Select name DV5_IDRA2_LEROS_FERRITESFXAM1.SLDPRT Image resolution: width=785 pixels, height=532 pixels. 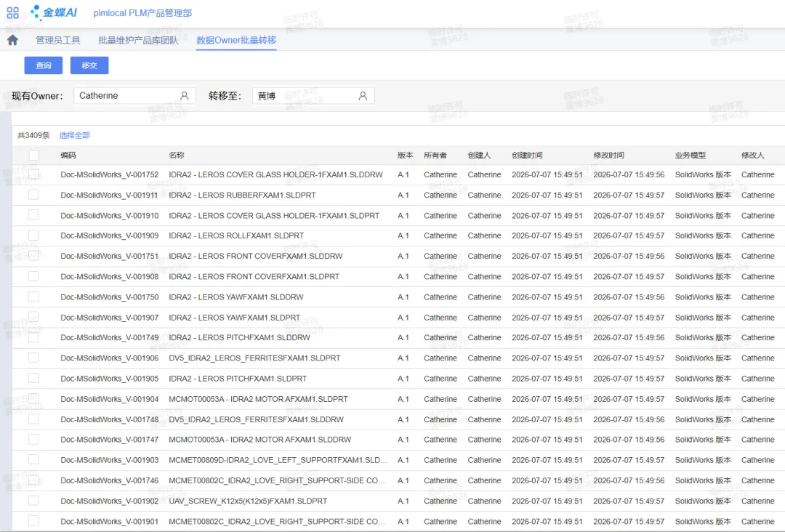coord(254,358)
